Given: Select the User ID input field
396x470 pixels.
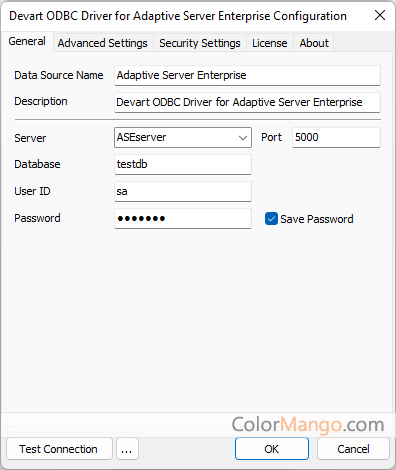Looking at the screenshot, I should (183, 191).
